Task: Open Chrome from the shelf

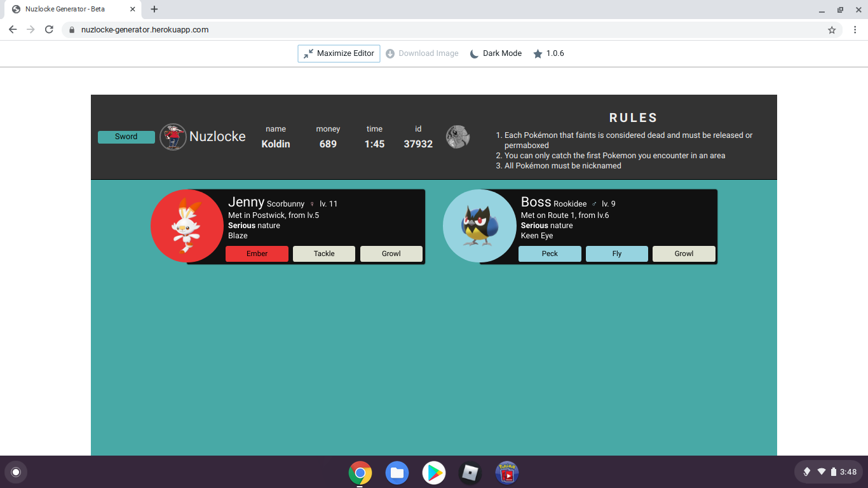Action: (360, 473)
